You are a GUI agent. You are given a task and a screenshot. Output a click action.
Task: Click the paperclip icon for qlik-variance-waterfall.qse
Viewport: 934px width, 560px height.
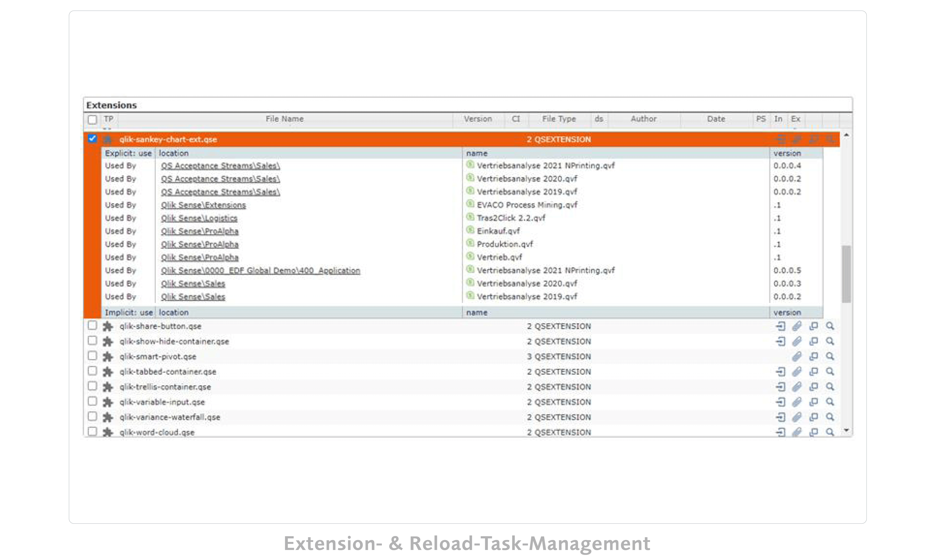pos(797,417)
